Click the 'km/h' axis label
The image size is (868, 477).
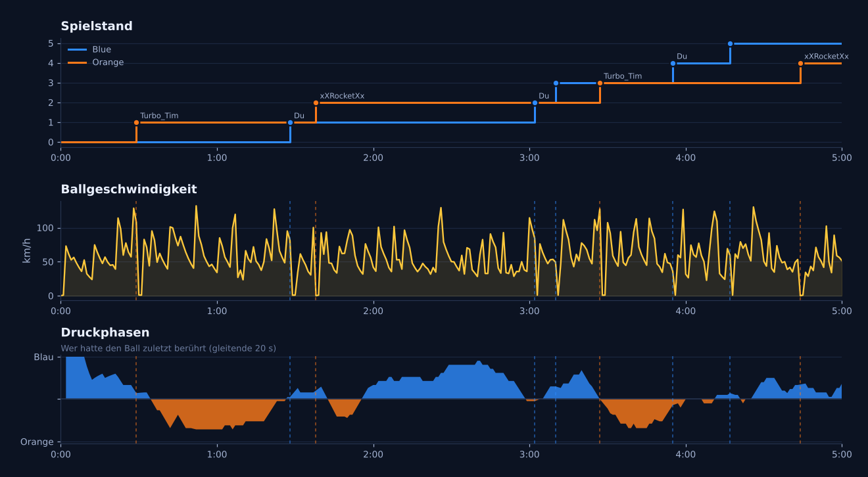coord(27,250)
